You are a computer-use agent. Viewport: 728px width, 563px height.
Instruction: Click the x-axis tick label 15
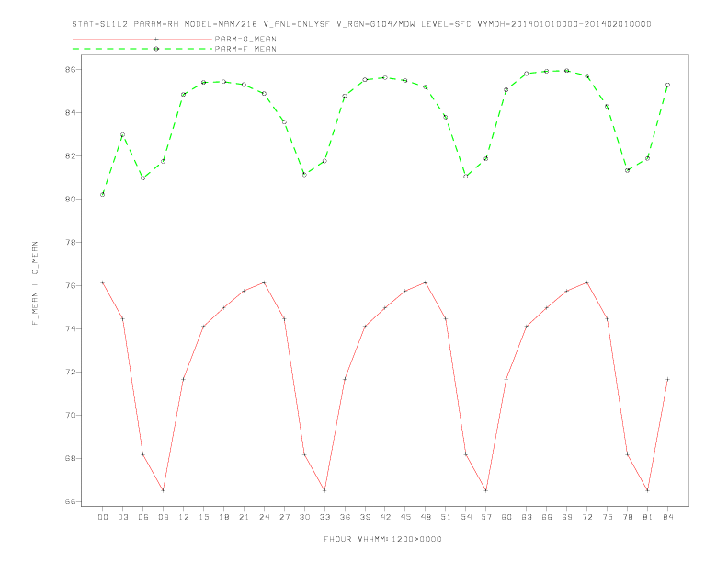pyautogui.click(x=203, y=517)
